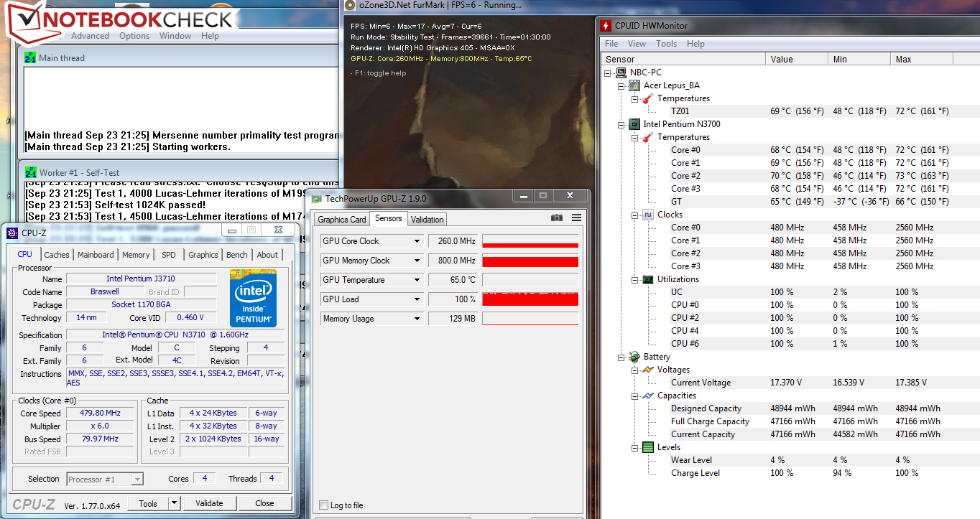This screenshot has height=519, width=980.
Task: Click the thermometer icon under Intel Pentium N3700
Action: (x=647, y=137)
